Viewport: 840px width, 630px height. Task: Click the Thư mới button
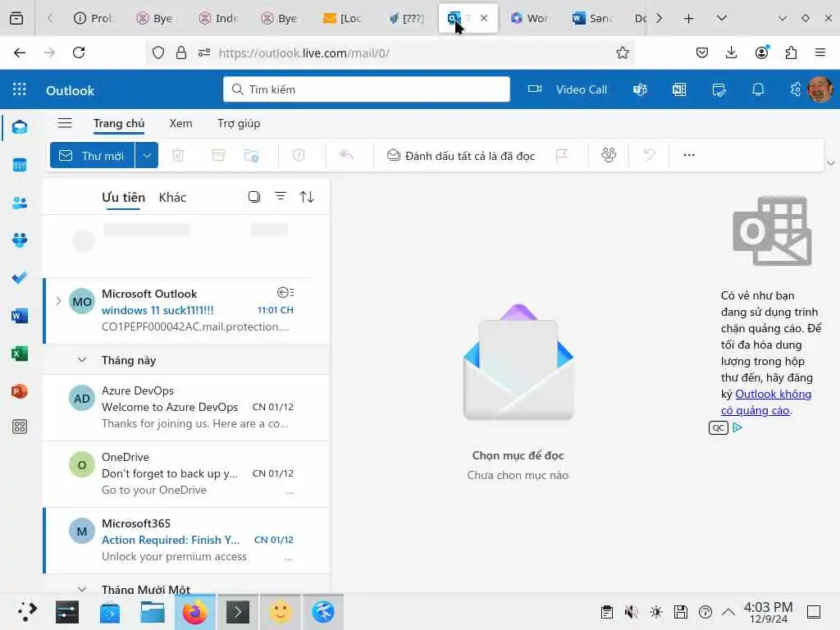(x=92, y=155)
